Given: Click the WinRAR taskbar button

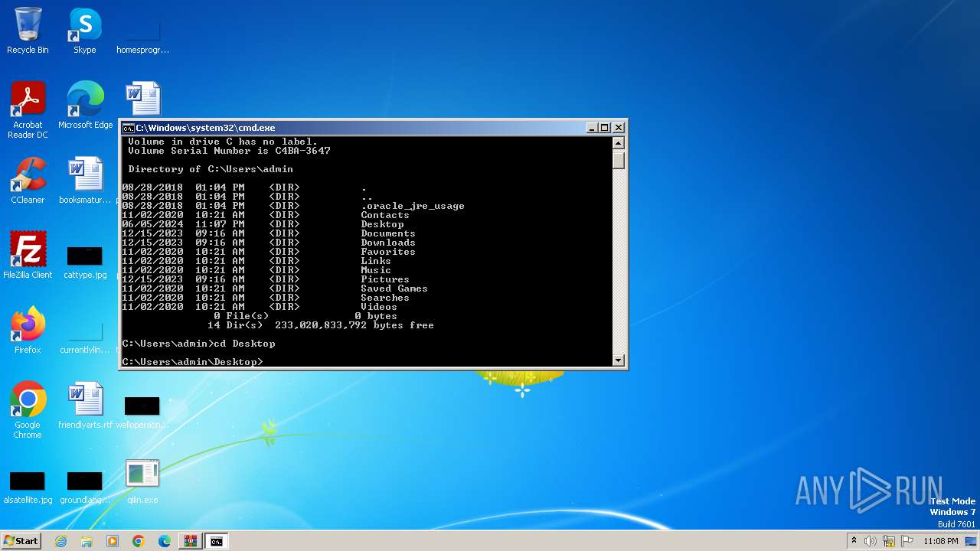Looking at the screenshot, I should 190,541.
